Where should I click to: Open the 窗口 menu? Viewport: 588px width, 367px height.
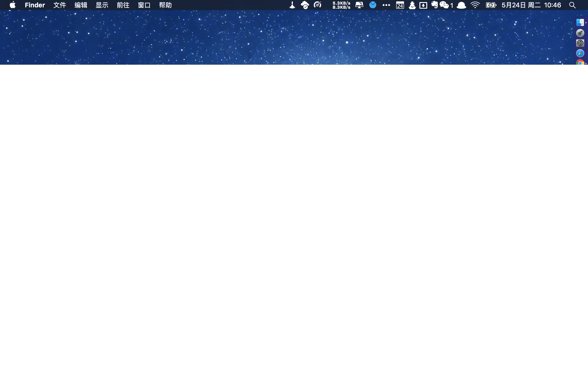coord(144,5)
